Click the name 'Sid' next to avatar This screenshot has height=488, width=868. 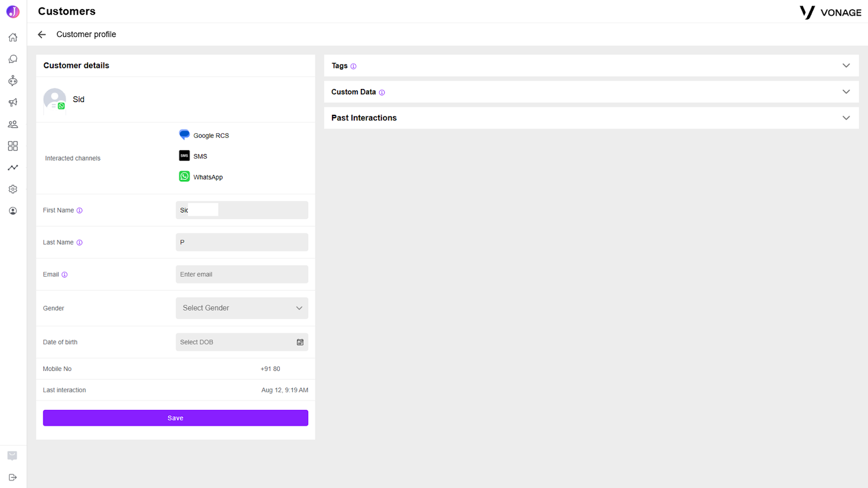(x=79, y=99)
